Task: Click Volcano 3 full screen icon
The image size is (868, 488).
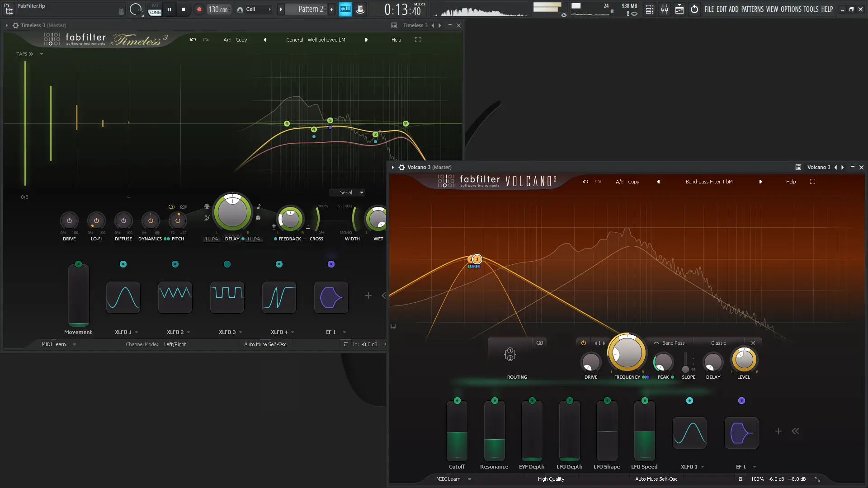Action: coord(812,182)
